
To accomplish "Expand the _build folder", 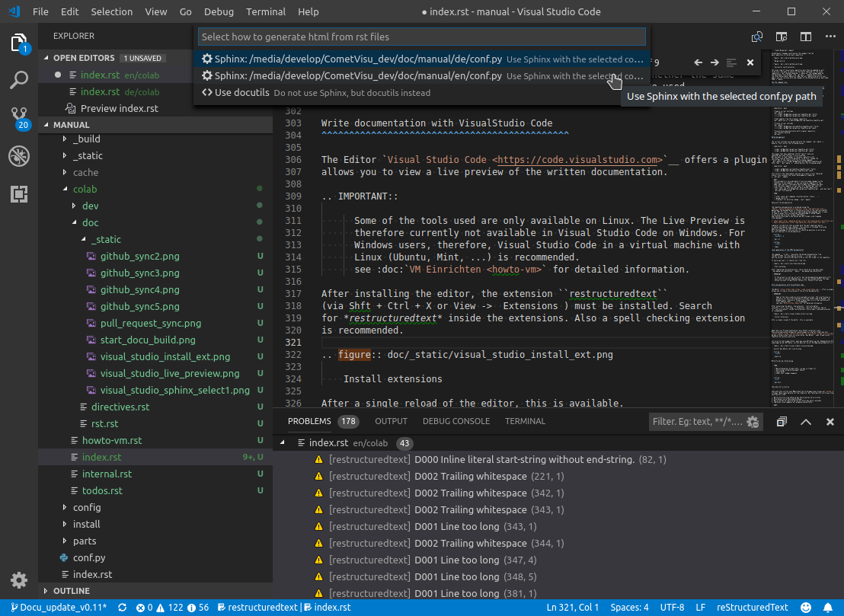I will click(x=65, y=139).
